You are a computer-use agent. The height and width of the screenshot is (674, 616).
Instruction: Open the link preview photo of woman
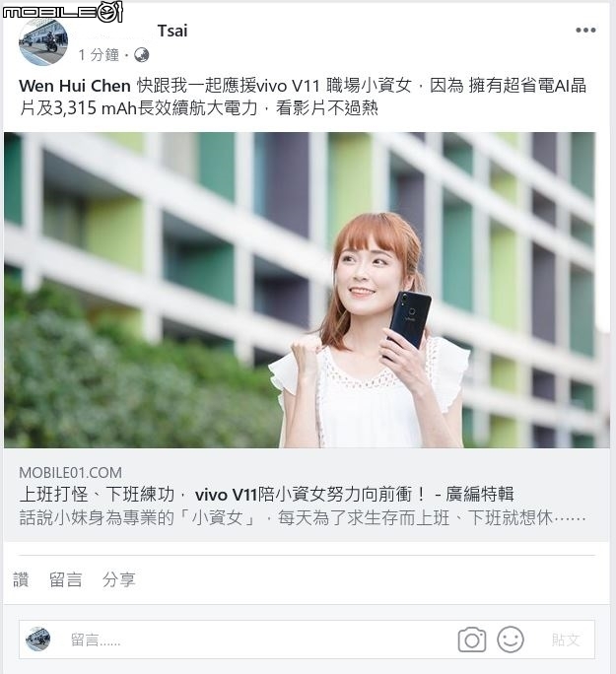point(307,290)
